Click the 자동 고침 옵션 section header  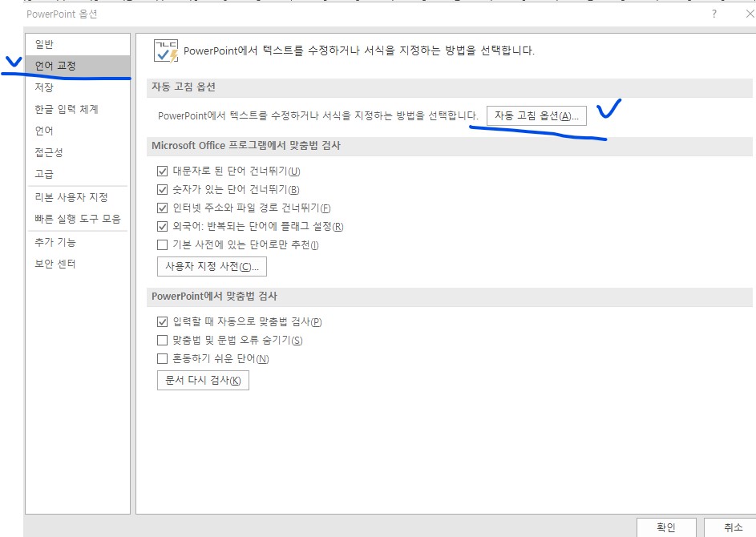coord(184,87)
